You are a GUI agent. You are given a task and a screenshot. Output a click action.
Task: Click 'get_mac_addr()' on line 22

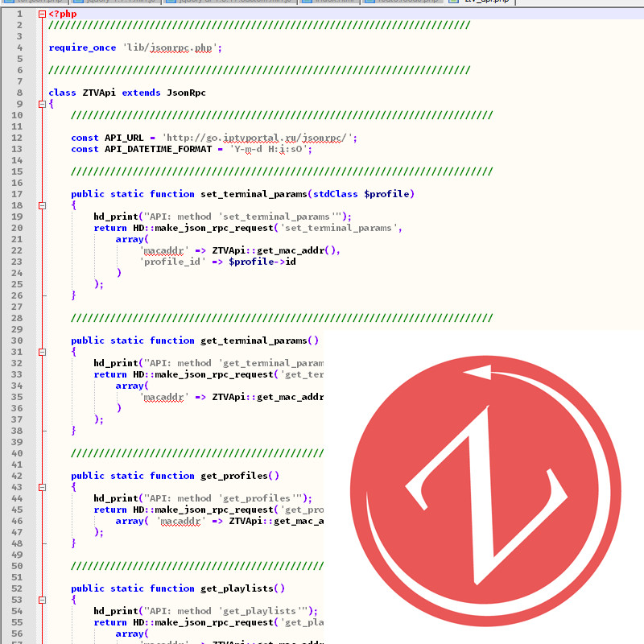pyautogui.click(x=297, y=250)
